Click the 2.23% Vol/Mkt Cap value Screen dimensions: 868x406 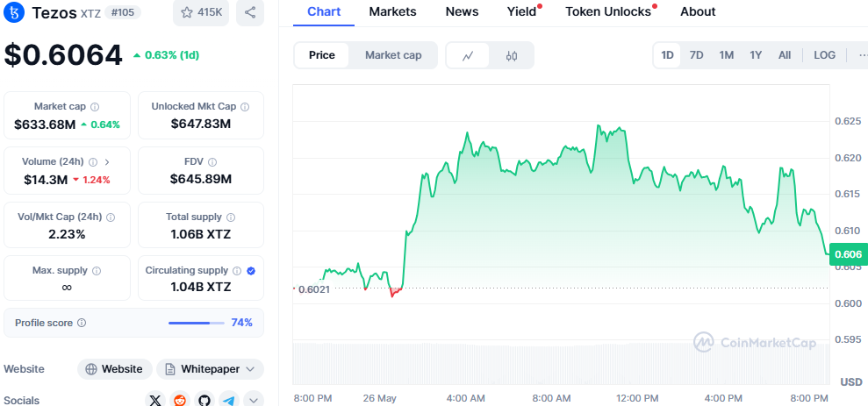click(67, 234)
